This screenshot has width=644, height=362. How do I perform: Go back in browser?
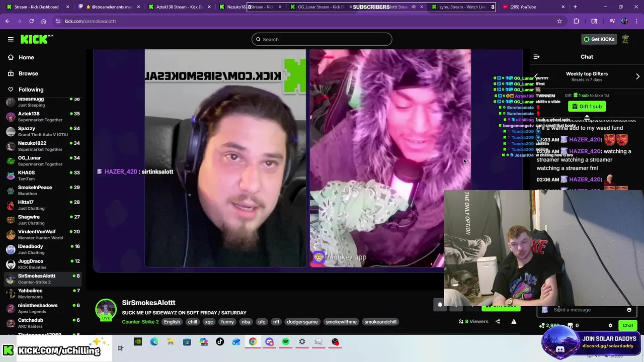[7, 21]
